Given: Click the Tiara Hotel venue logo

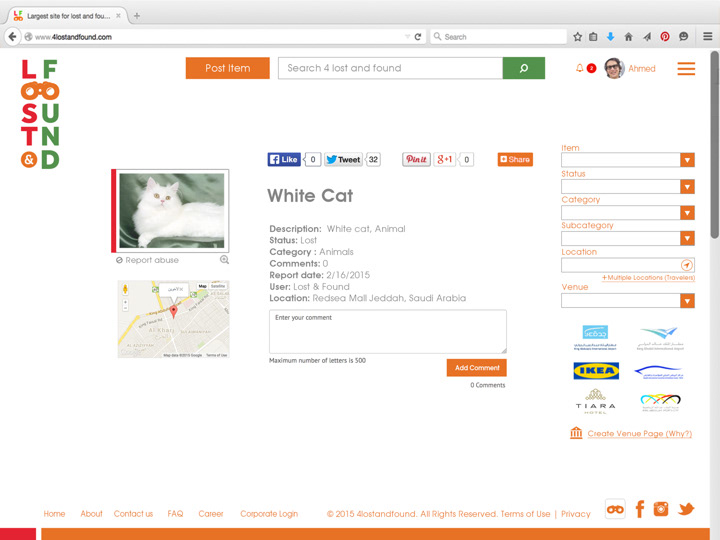Looking at the screenshot, I should [596, 401].
